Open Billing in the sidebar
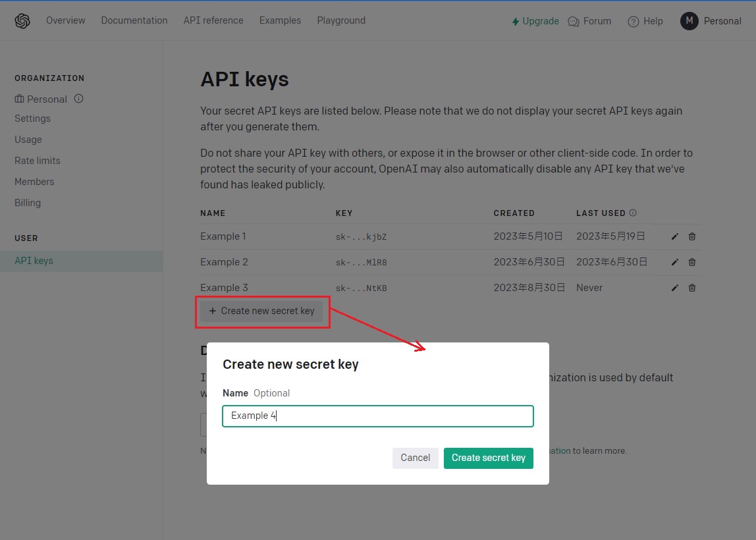This screenshot has height=540, width=756. point(28,203)
